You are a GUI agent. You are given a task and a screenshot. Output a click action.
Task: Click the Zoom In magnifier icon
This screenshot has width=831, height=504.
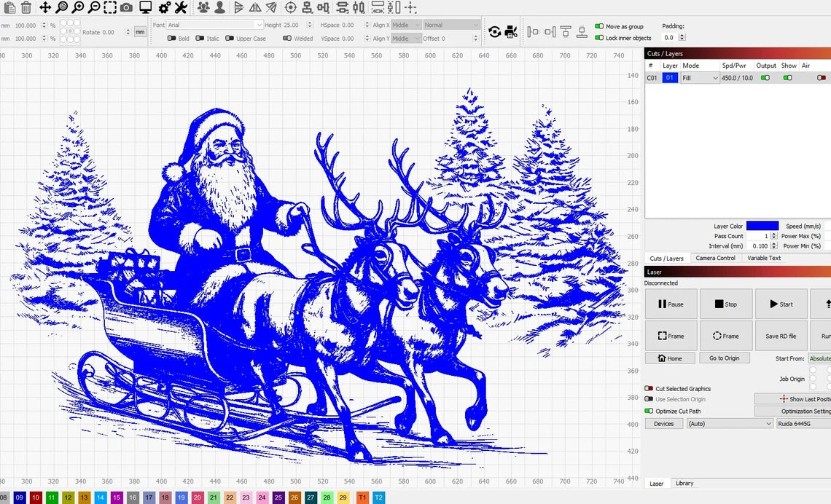(x=78, y=7)
